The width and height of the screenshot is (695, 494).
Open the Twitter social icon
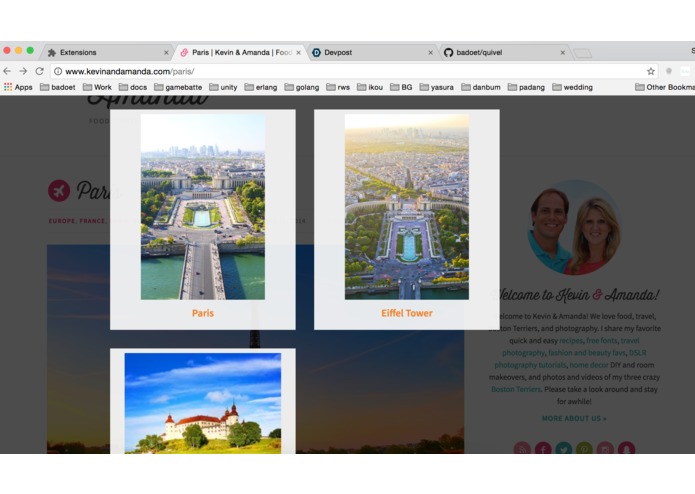pyautogui.click(x=563, y=448)
